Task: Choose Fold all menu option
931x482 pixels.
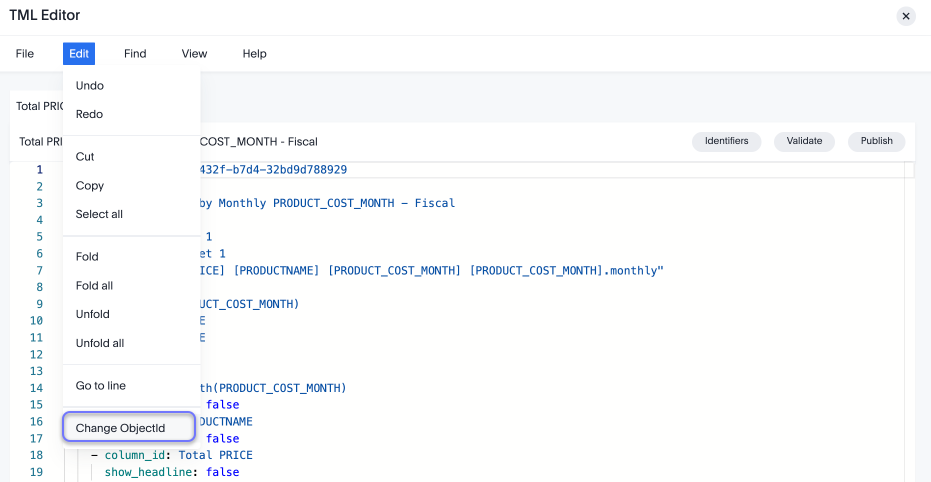Action: pyautogui.click(x=94, y=286)
